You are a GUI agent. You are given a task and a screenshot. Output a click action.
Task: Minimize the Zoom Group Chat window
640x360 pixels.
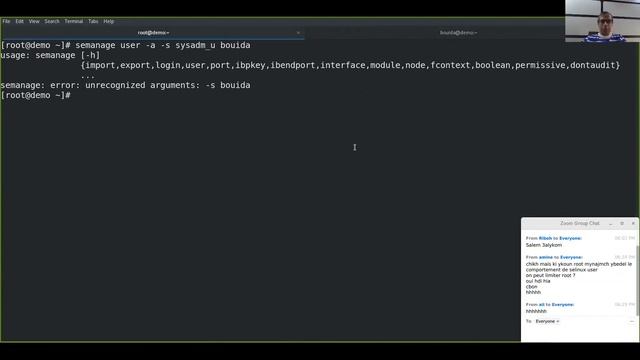[x=611, y=223]
